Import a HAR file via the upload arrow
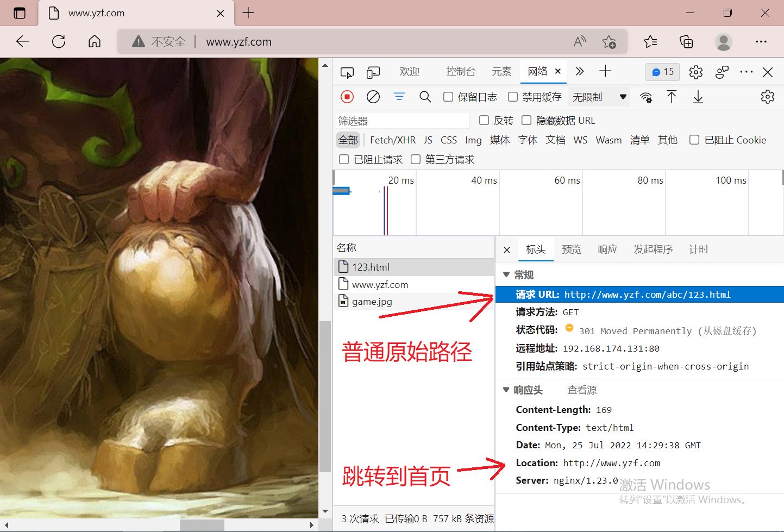Screen dimensions: 784x532 (x=672, y=97)
